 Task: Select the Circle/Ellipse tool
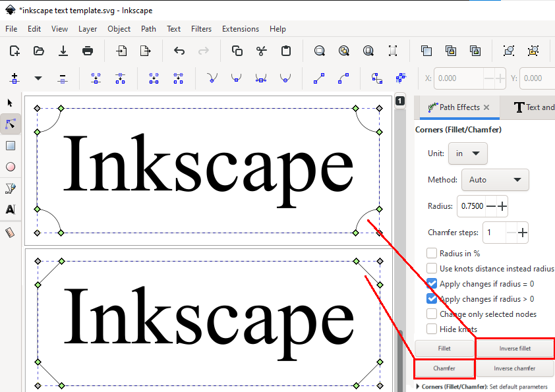point(11,167)
